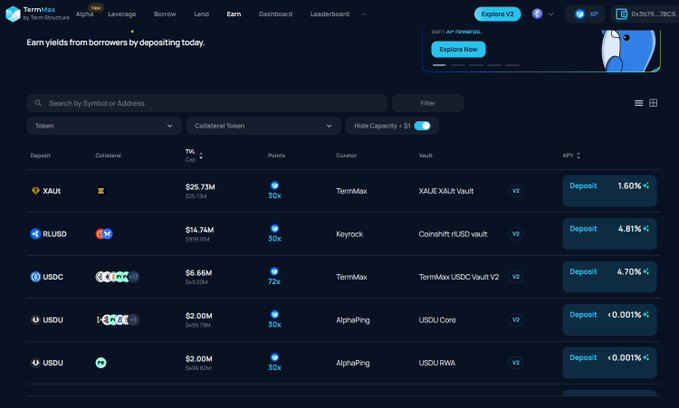Open the Dashboard tab
This screenshot has width=679, height=408.
(x=275, y=14)
